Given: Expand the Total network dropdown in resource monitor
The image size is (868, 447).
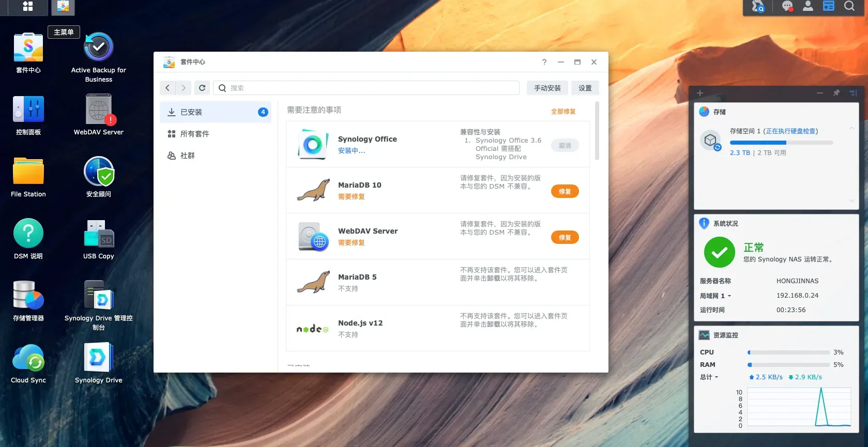Looking at the screenshot, I should [709, 377].
